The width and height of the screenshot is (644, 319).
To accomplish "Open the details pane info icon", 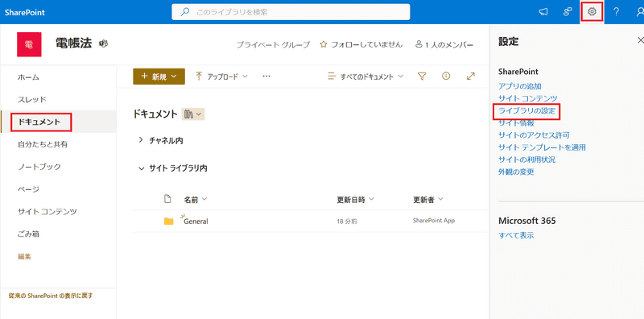I will [x=446, y=76].
